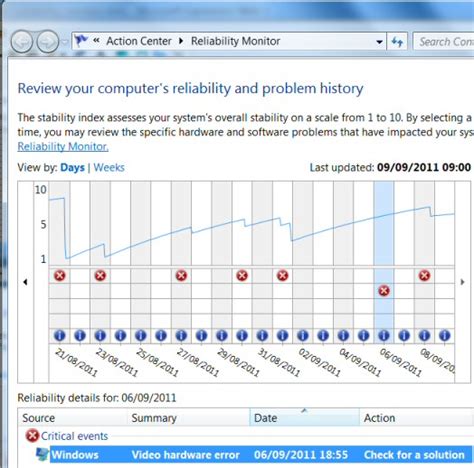This screenshot has width=474, height=468.
Task: Select the last information icon for 09/09/2011
Action: pos(445,335)
